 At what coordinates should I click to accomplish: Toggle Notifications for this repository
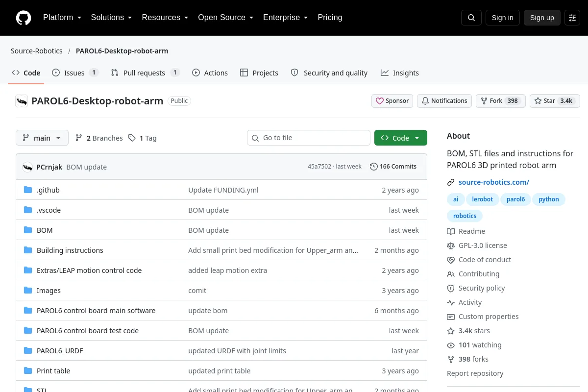[x=444, y=101]
